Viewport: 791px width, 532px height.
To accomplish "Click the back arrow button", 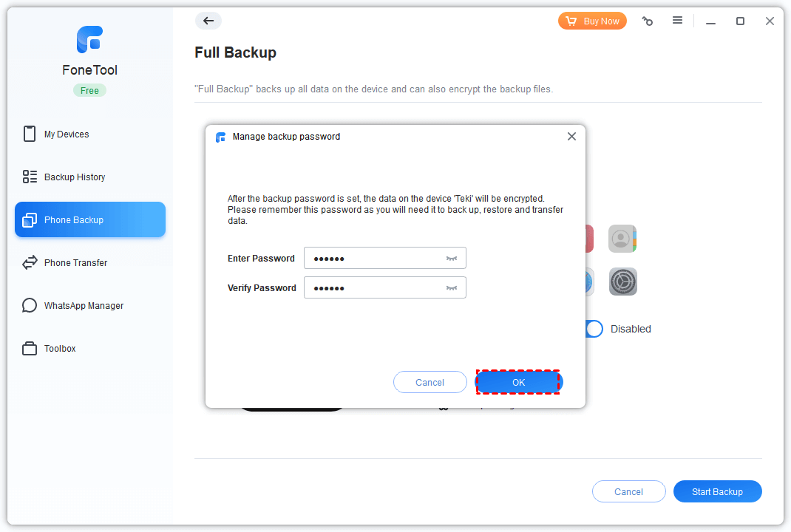I will point(208,21).
